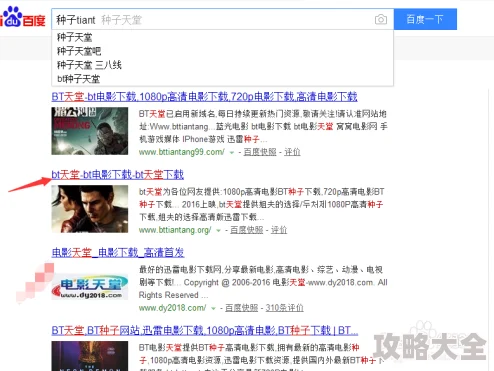
Task: Select suggestion 种子天堂吧
Action: point(79,51)
